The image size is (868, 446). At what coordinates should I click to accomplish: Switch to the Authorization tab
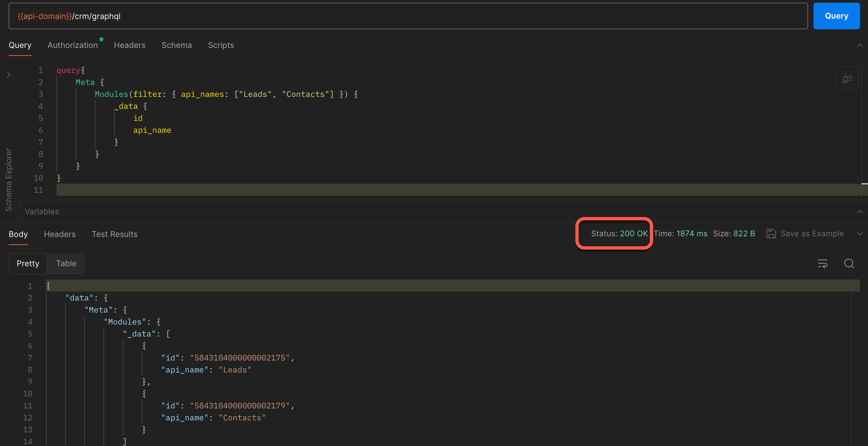(x=72, y=45)
